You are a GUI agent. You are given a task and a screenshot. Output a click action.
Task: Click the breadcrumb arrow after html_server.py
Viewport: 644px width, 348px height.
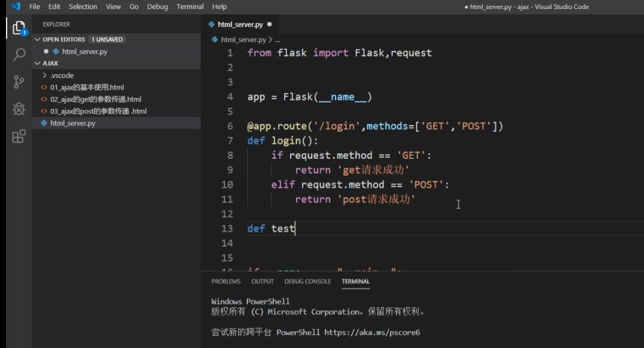[270, 40]
